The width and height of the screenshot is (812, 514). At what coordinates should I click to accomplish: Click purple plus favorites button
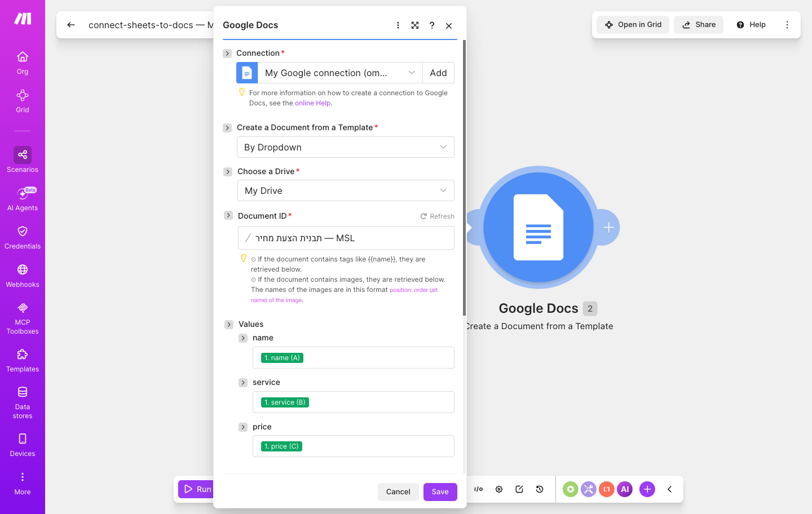[647, 489]
